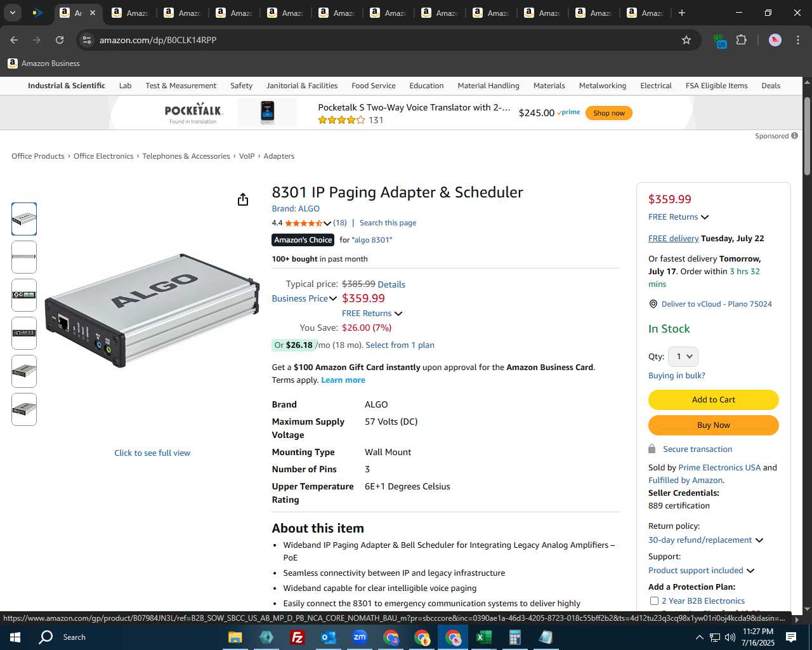812x650 pixels.
Task: Open the Food Service category menu
Action: coord(374,86)
